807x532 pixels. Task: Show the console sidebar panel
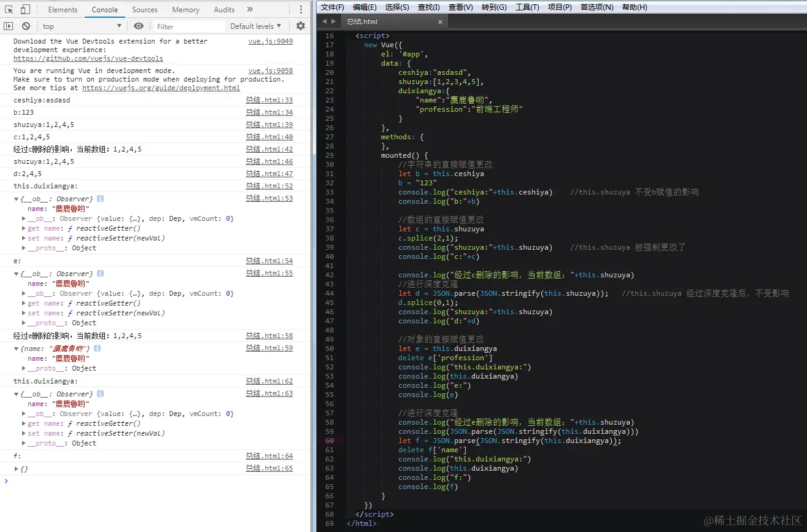9,26
